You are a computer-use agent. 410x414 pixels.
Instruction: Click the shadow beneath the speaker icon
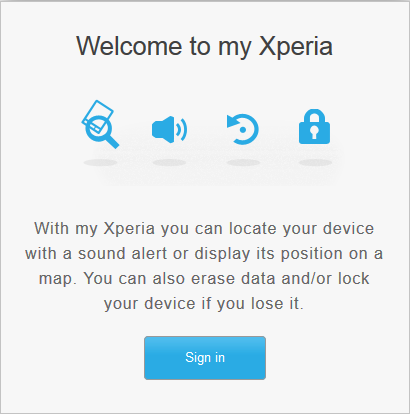point(169,163)
